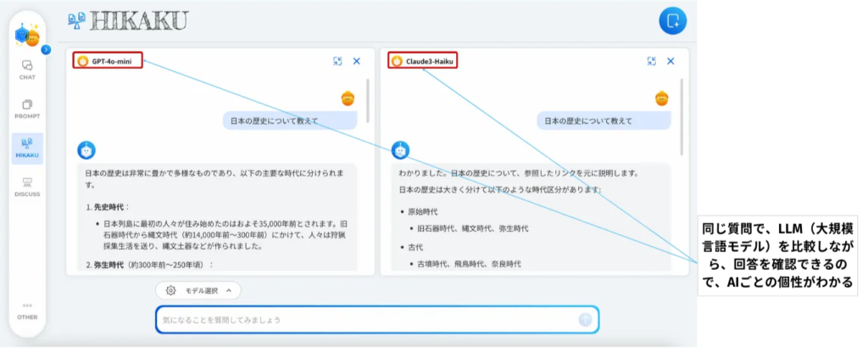
Task: Open the モデル選択 model selection dropdown
Action: coord(198,290)
